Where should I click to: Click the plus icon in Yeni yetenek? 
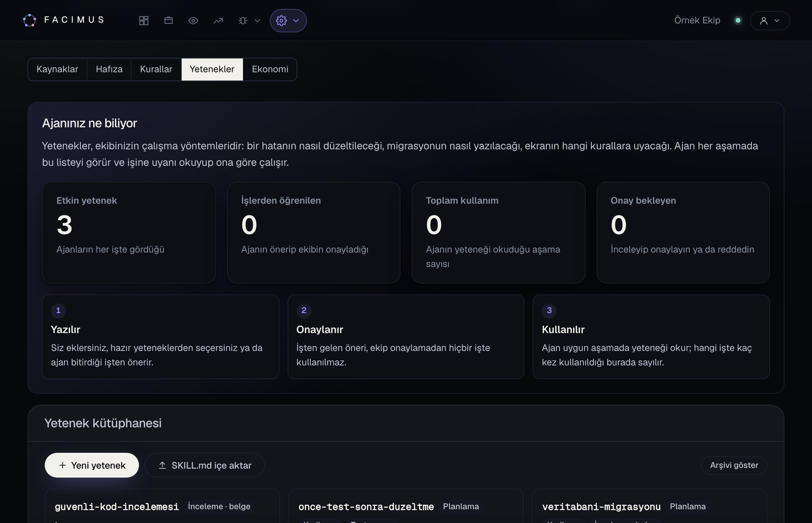[63, 465]
